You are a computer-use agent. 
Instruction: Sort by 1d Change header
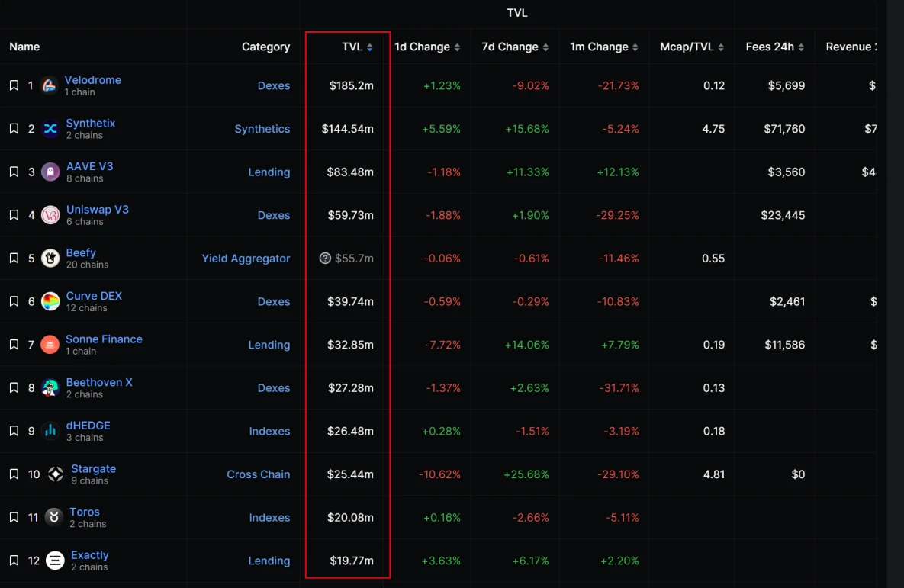427,47
